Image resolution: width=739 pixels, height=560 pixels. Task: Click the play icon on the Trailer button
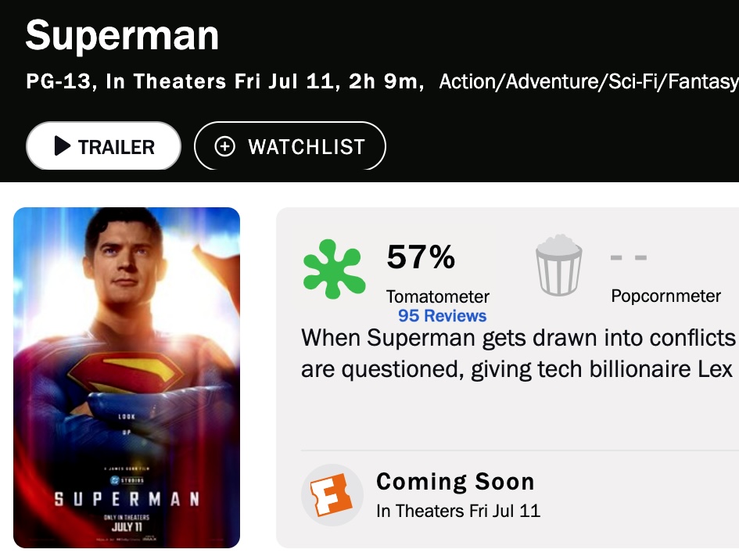tap(62, 146)
